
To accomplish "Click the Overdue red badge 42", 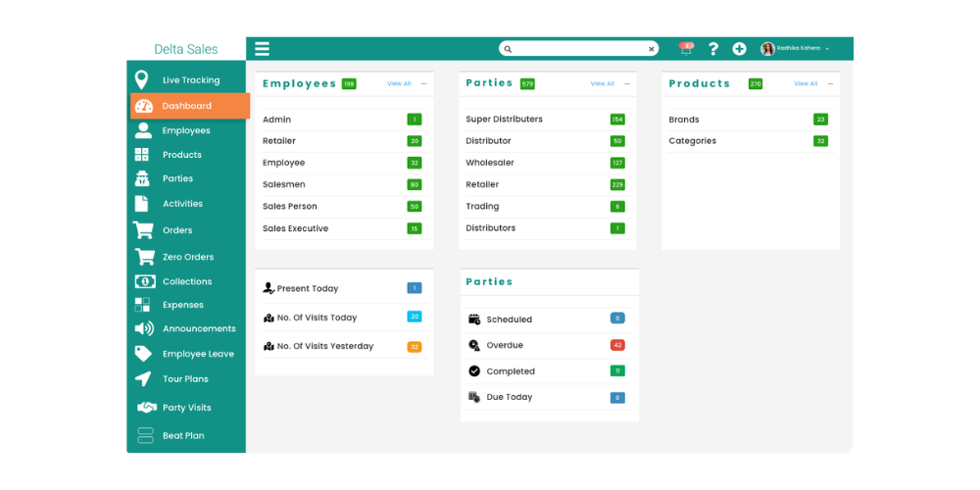I will click(617, 345).
